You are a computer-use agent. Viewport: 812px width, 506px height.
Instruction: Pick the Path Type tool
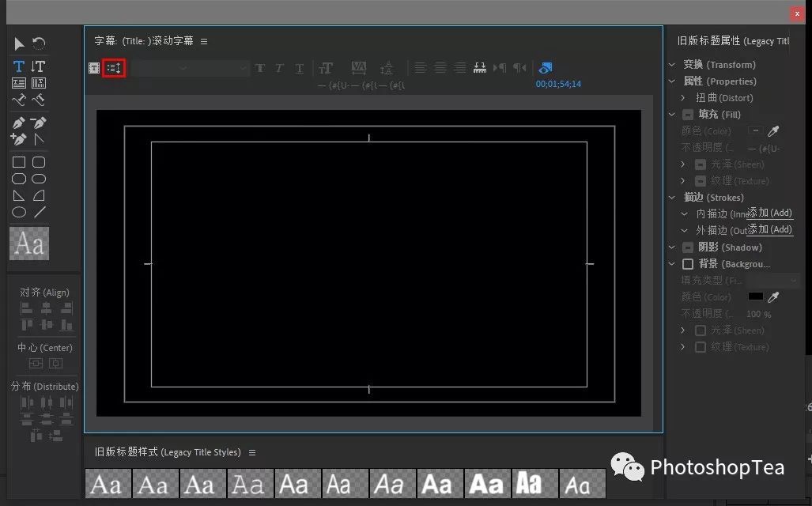[x=19, y=100]
